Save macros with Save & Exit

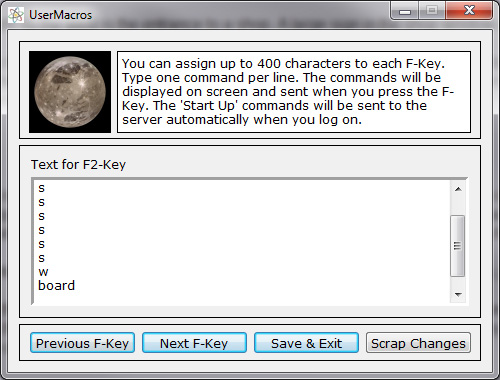pos(306,343)
